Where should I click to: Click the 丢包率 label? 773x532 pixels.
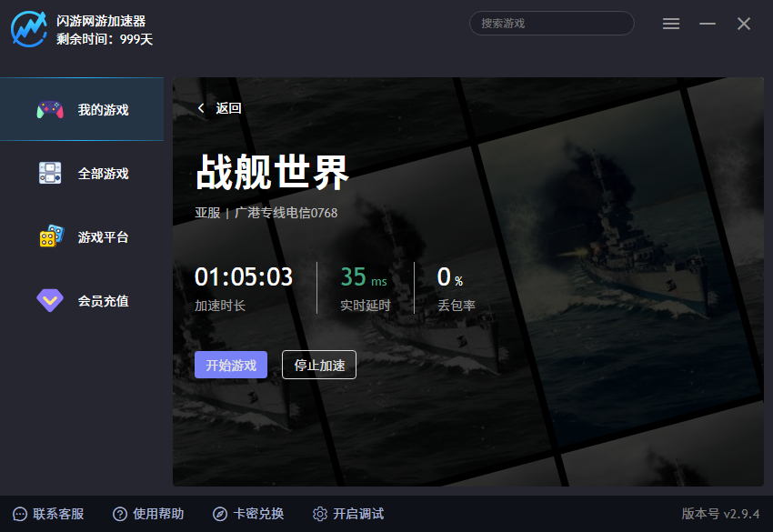pos(457,306)
